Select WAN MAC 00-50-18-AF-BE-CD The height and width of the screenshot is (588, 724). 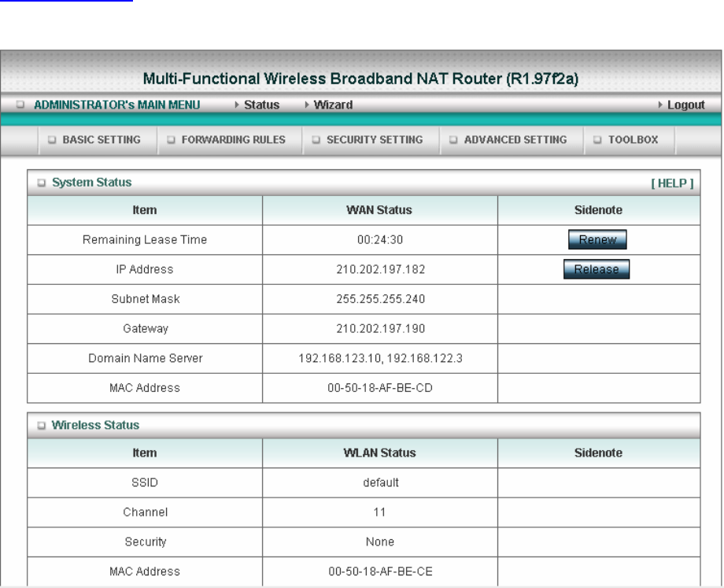380,387
